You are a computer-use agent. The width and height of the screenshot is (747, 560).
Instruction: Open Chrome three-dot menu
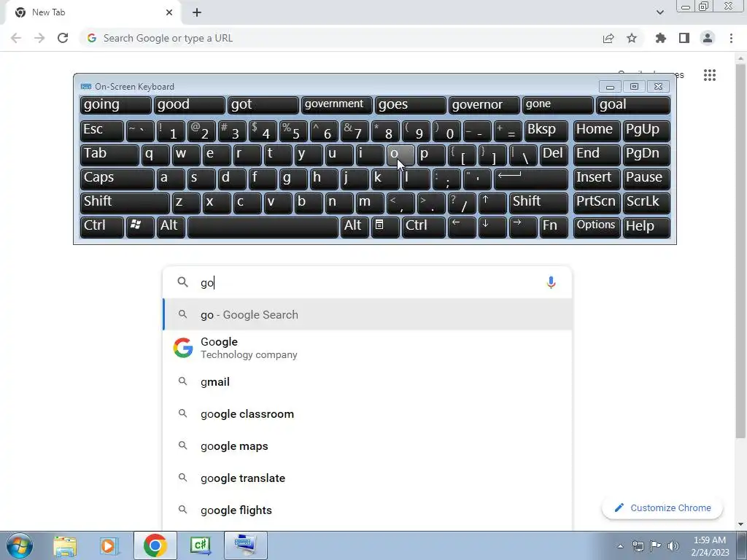pos(731,38)
